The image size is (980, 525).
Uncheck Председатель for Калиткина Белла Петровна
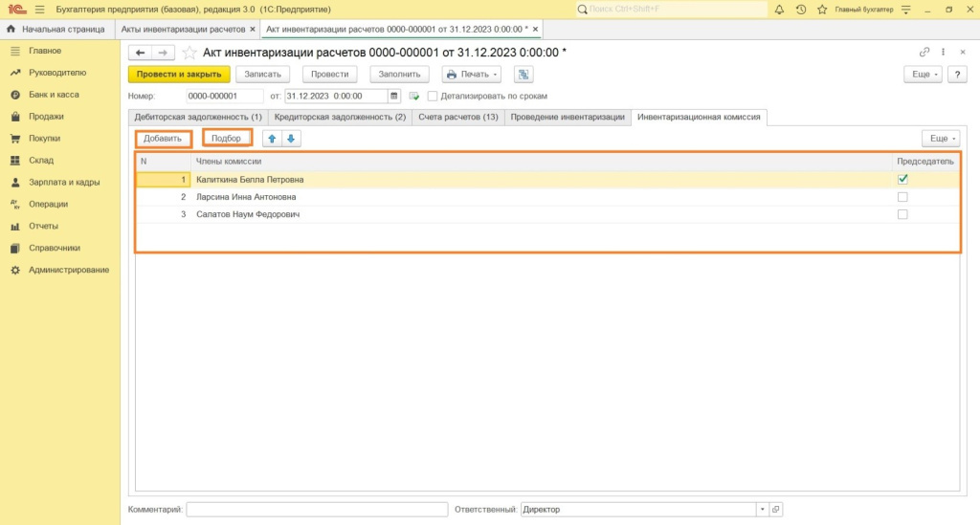coord(902,179)
